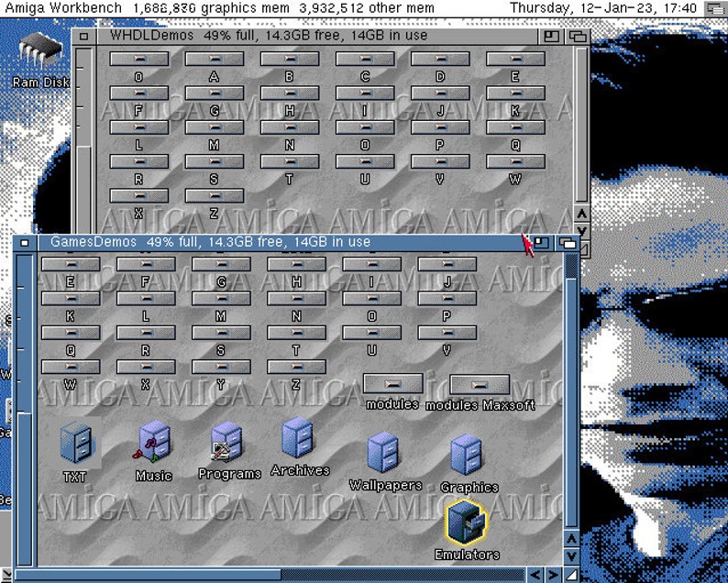
Task: Open drawer Z in WHDLDemos window
Action: pos(215,196)
